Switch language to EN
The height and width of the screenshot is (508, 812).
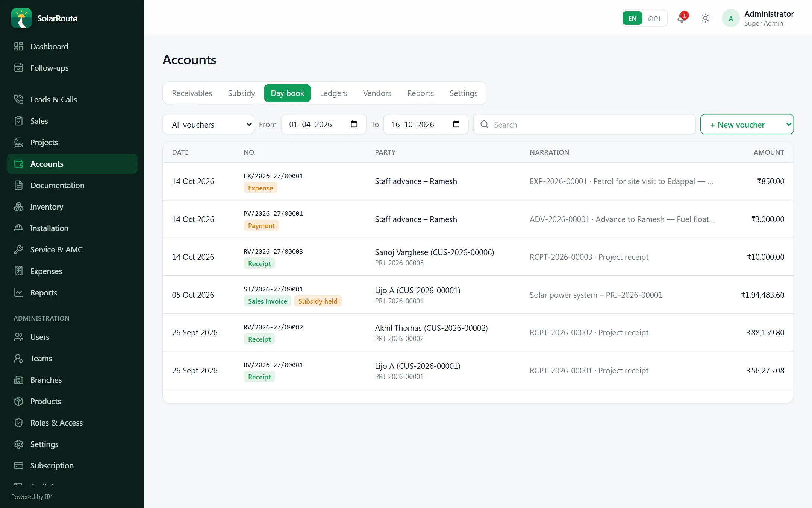tap(632, 18)
